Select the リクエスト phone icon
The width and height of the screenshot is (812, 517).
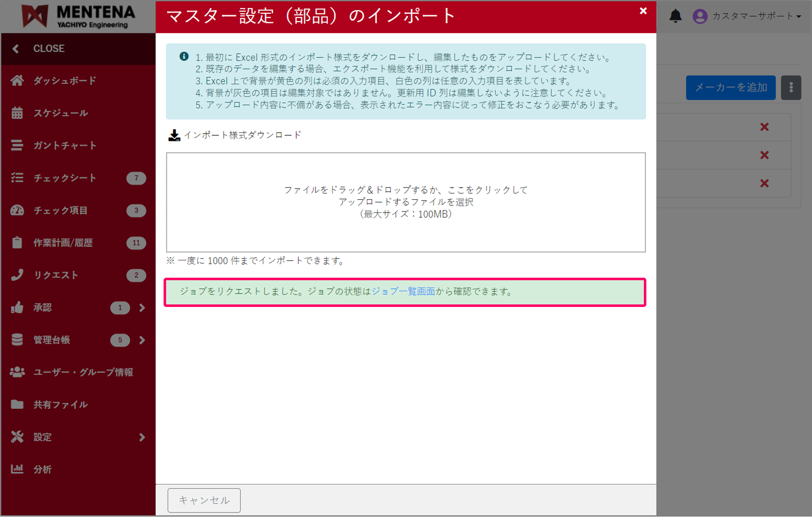(x=17, y=275)
